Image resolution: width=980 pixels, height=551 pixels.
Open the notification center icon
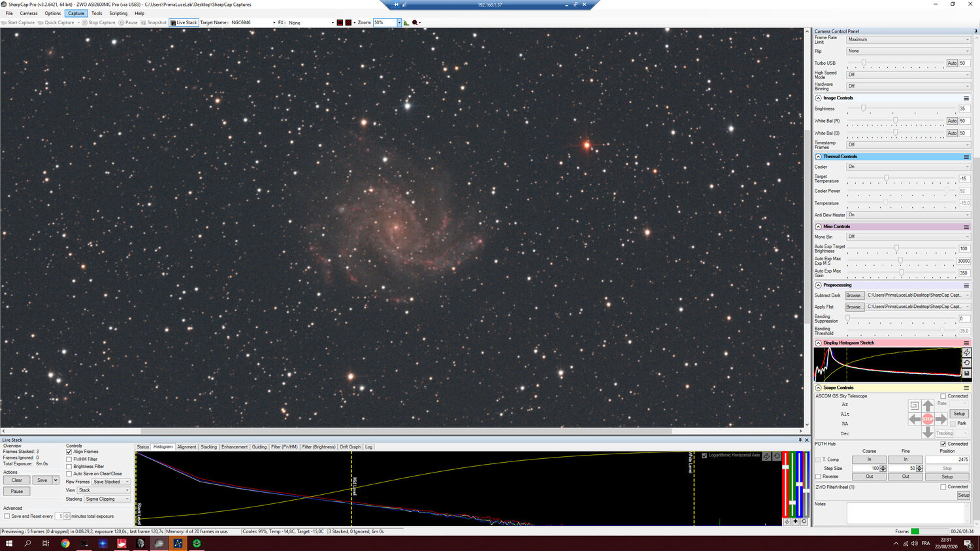968,543
